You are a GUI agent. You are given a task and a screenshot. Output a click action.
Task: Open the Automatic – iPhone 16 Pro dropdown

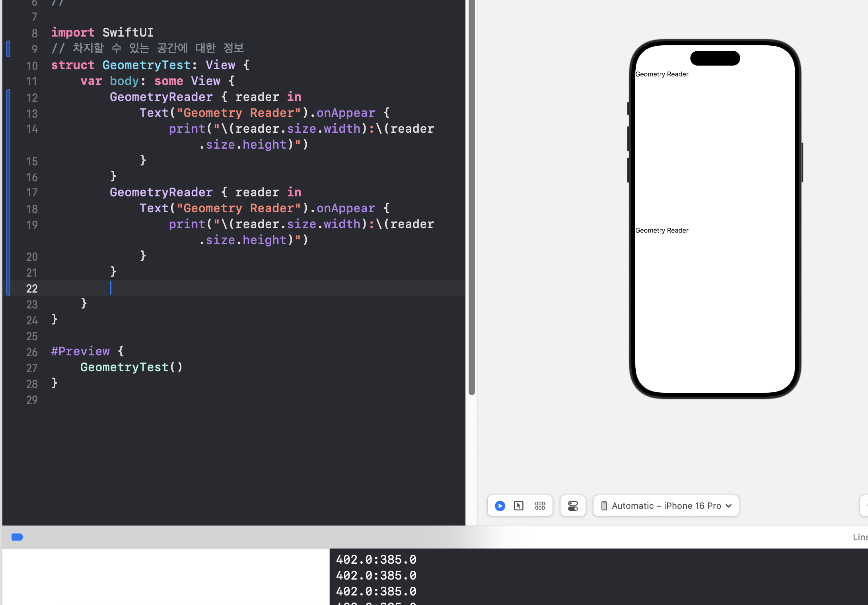click(x=666, y=506)
